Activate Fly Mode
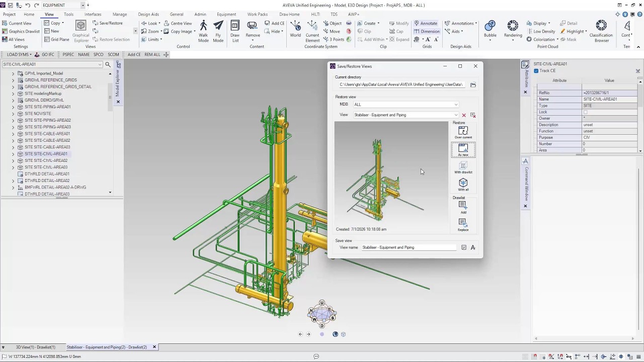Image resolution: width=644 pixels, height=362 pixels. coord(218,31)
